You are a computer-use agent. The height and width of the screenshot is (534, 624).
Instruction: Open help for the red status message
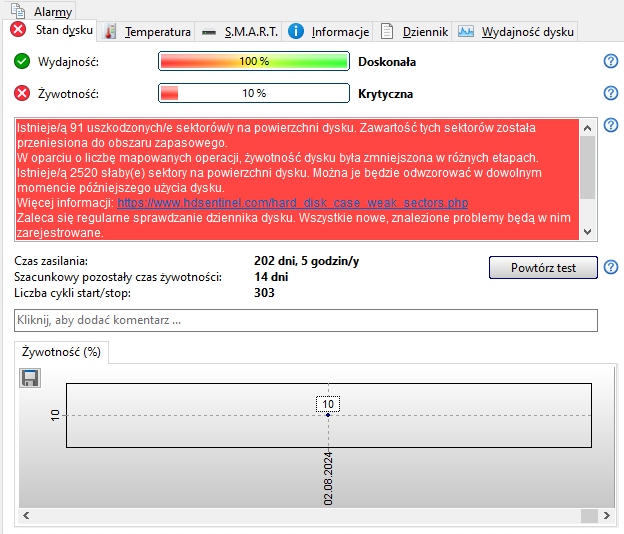[x=611, y=125]
